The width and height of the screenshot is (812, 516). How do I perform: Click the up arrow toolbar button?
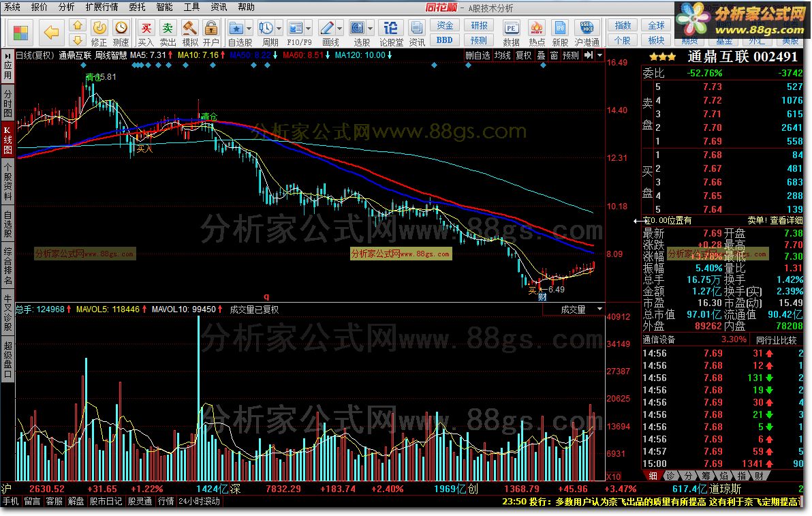click(78, 25)
